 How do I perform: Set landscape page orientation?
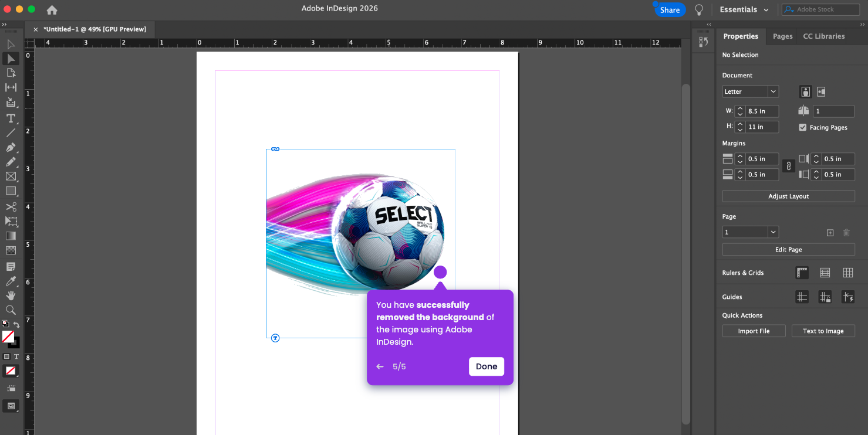[x=821, y=91]
